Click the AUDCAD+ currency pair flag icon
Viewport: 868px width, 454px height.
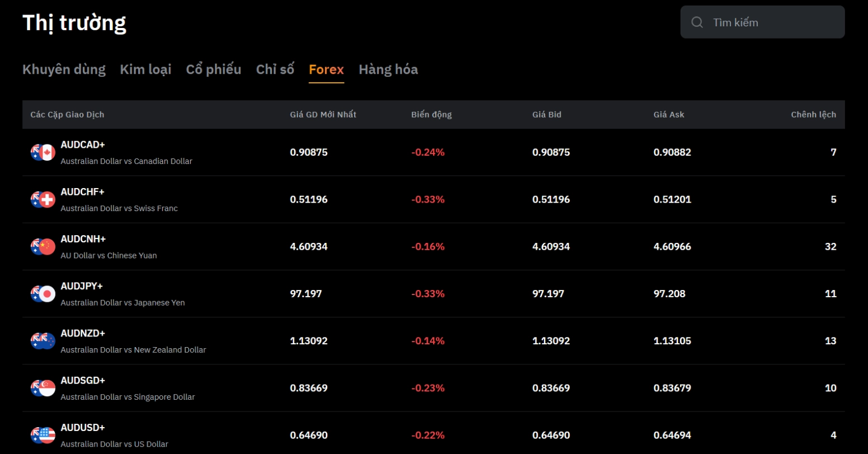tap(43, 152)
